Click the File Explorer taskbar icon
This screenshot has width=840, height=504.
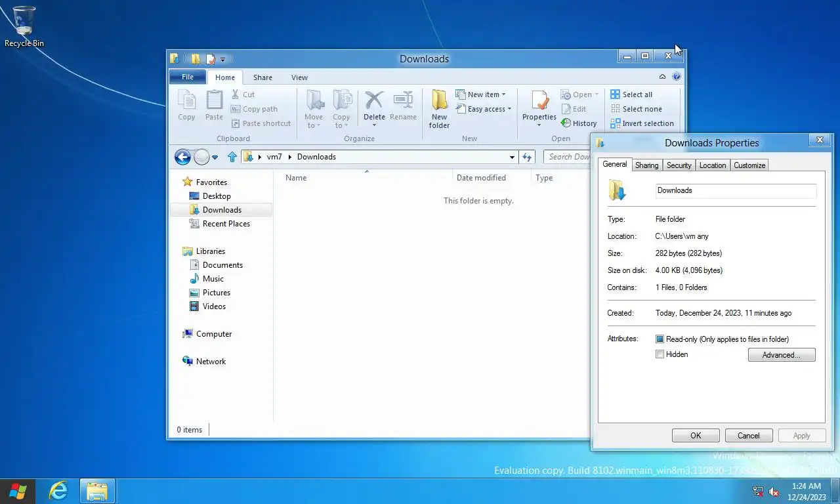click(x=97, y=491)
